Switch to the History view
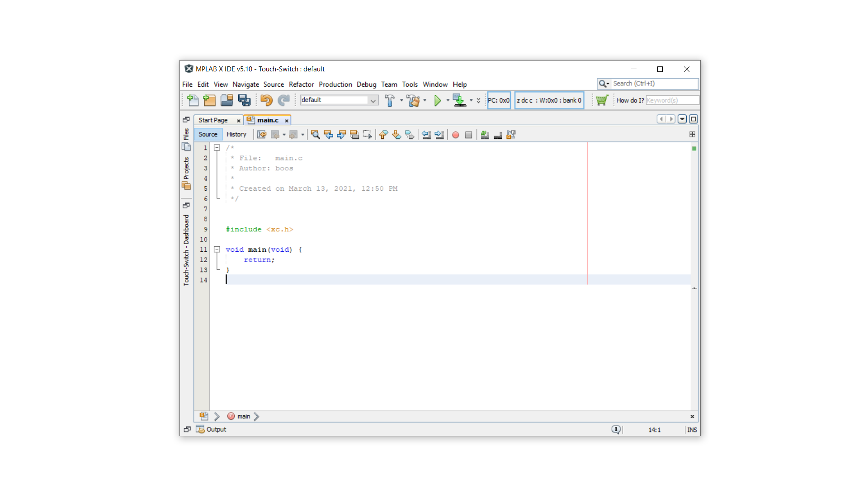This screenshot has height=488, width=868. (236, 135)
